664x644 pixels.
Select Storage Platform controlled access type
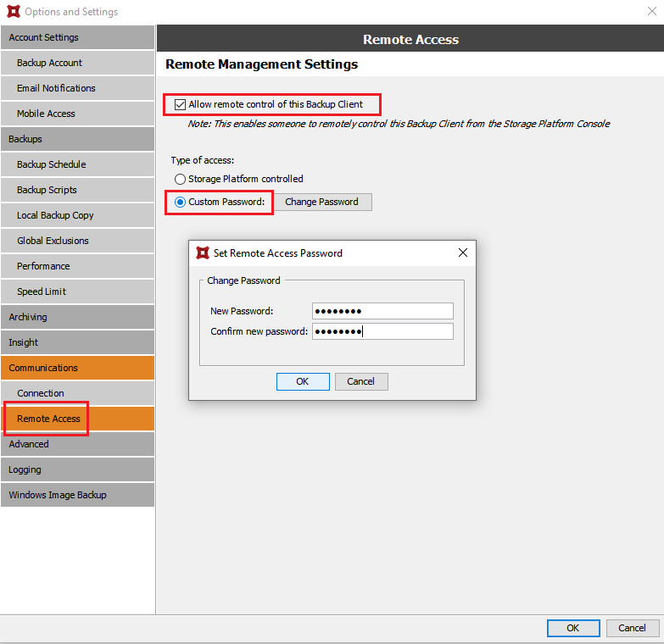click(x=180, y=179)
